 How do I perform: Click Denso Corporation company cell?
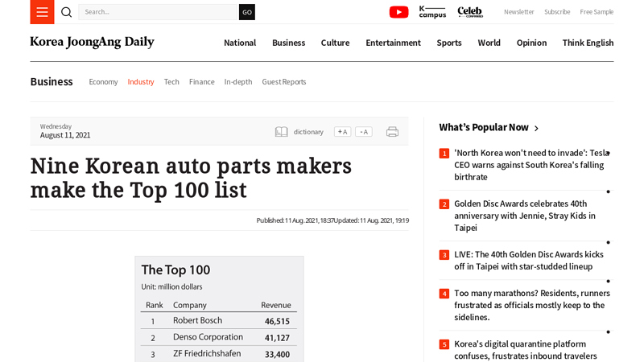tap(208, 337)
